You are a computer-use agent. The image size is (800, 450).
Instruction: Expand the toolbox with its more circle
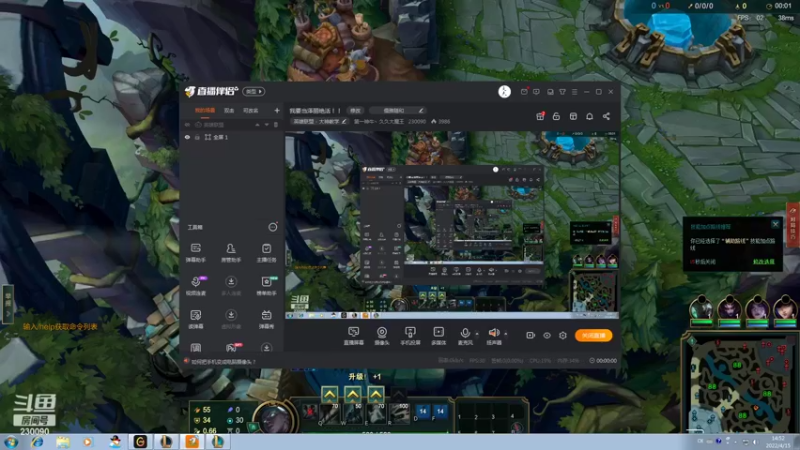(273, 227)
